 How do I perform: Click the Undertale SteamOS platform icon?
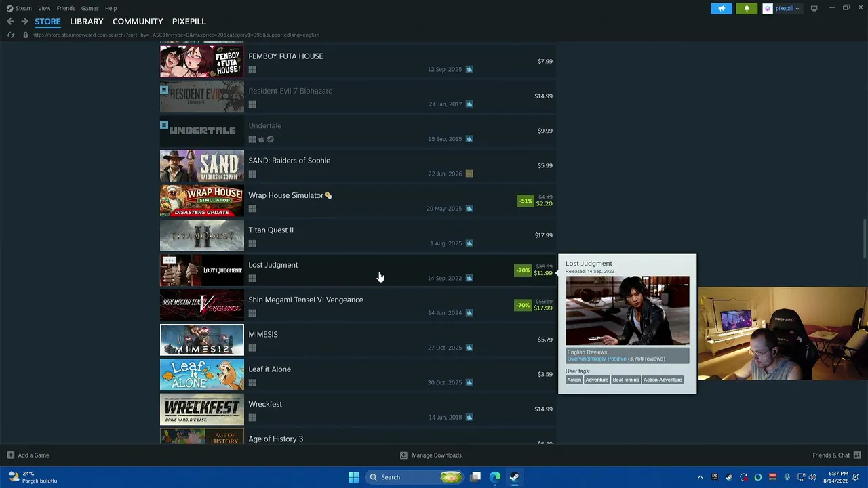coord(270,139)
